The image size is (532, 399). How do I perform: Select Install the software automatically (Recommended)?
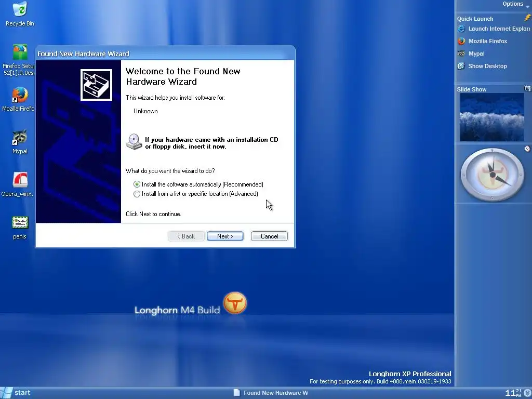click(198, 184)
